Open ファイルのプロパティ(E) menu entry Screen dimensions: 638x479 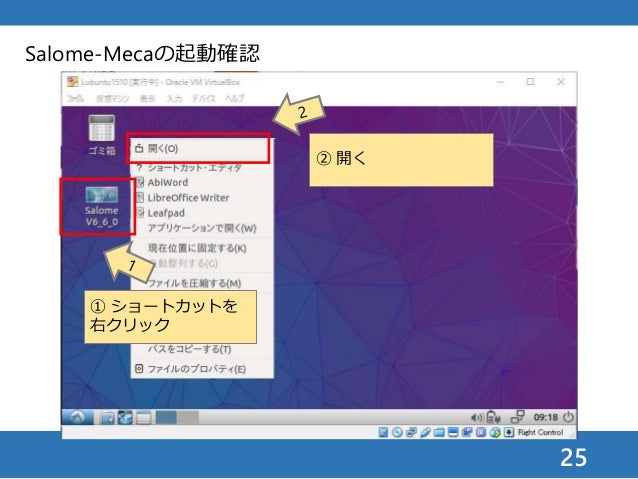201,369
